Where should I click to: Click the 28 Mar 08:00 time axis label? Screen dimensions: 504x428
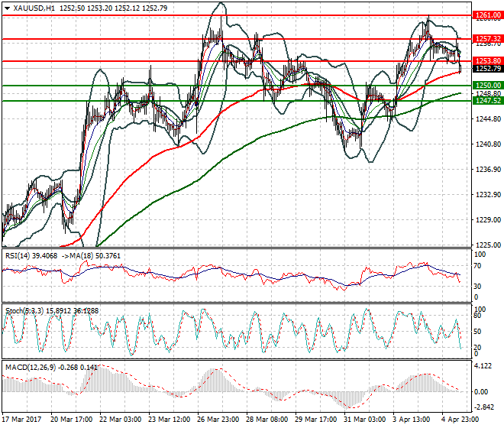click(x=267, y=420)
